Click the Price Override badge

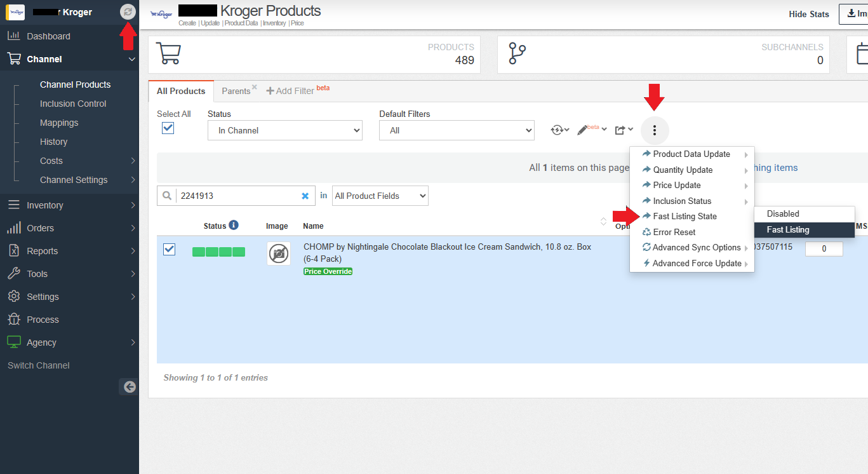pyautogui.click(x=328, y=271)
